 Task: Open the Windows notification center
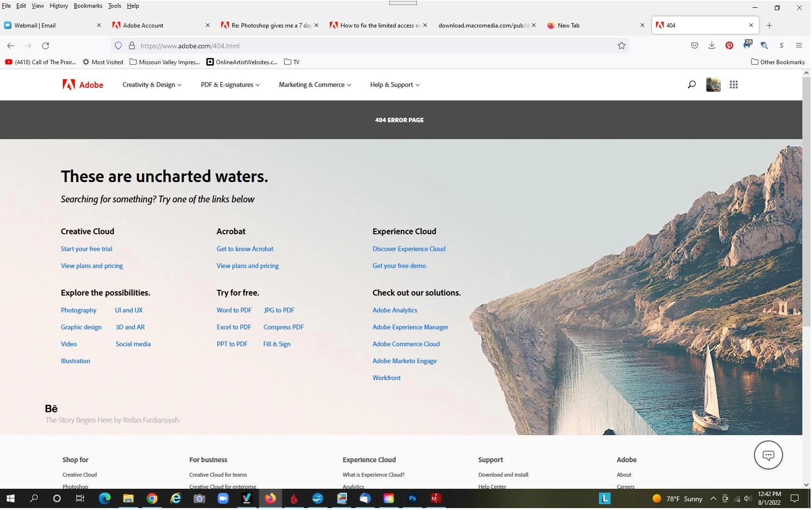[x=795, y=499]
